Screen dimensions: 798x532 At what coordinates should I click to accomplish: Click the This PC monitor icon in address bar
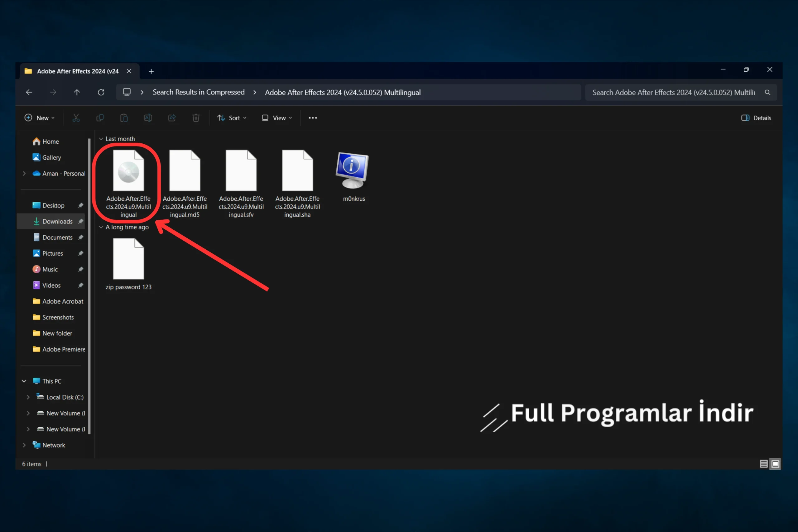click(127, 92)
